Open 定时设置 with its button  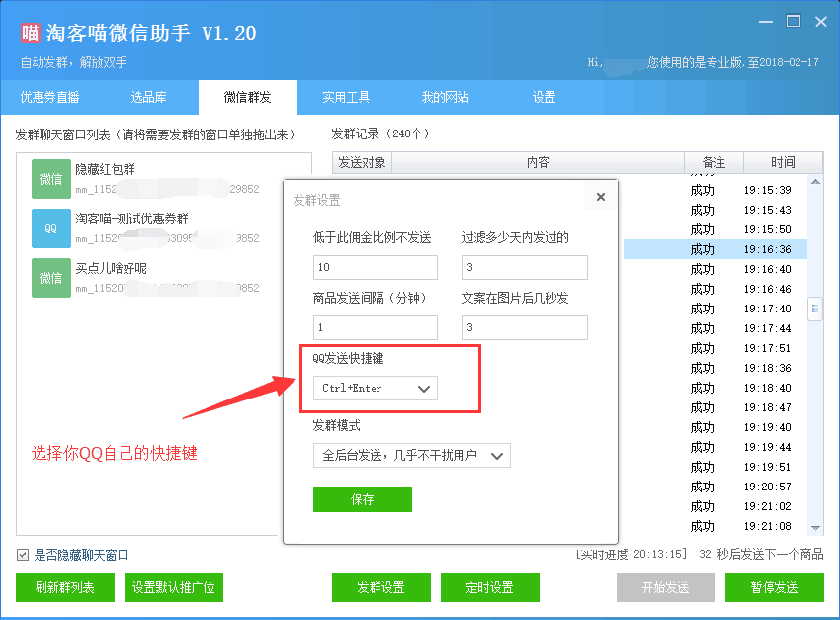click(x=489, y=586)
